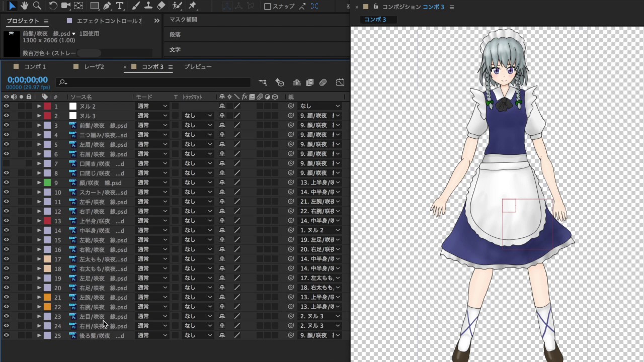Open blend mode dropdown for layer 2 ヌル 3
The height and width of the screenshot is (362, 644).
coord(152,116)
